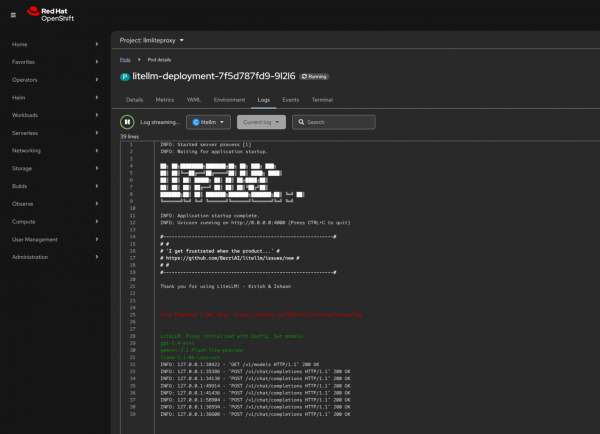Pause log streaming with the pause button
The width and height of the screenshot is (600, 434).
click(x=127, y=122)
